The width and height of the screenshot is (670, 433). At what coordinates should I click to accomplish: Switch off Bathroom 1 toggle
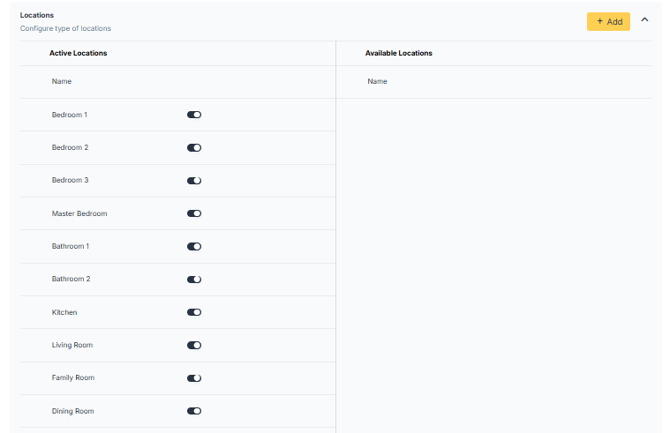point(194,246)
